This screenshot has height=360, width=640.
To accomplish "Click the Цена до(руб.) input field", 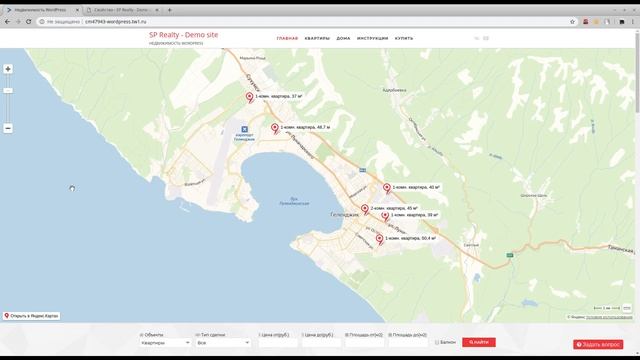I will tap(321, 343).
